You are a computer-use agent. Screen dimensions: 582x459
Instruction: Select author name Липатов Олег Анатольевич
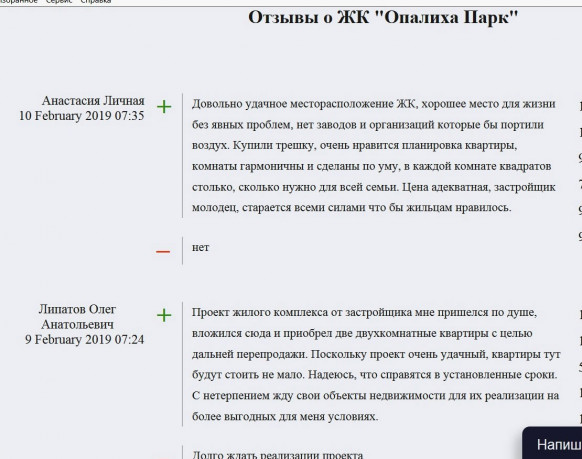[77, 317]
